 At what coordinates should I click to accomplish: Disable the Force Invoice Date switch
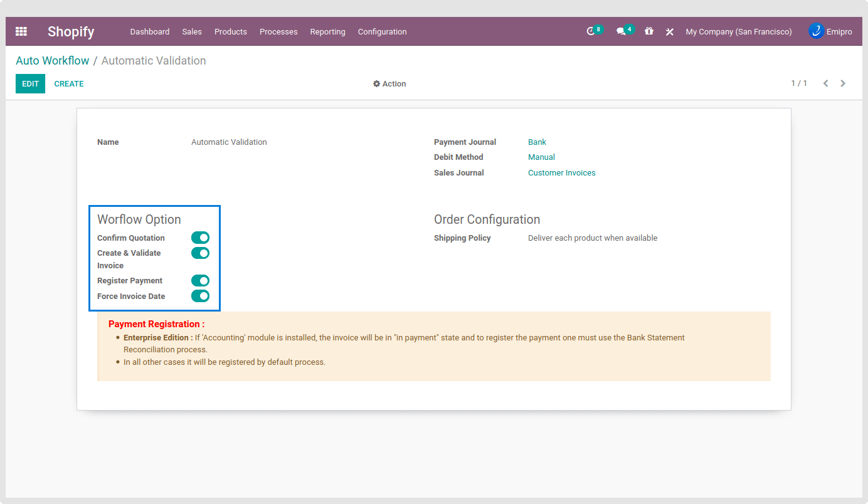point(200,296)
